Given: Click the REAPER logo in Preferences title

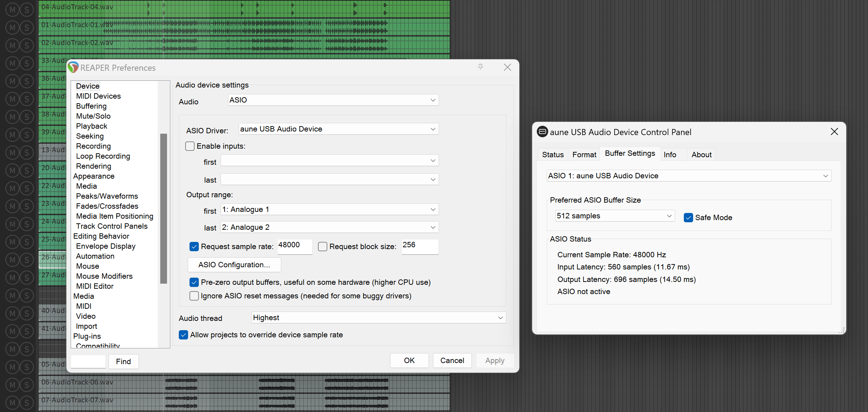Looking at the screenshot, I should (x=73, y=67).
